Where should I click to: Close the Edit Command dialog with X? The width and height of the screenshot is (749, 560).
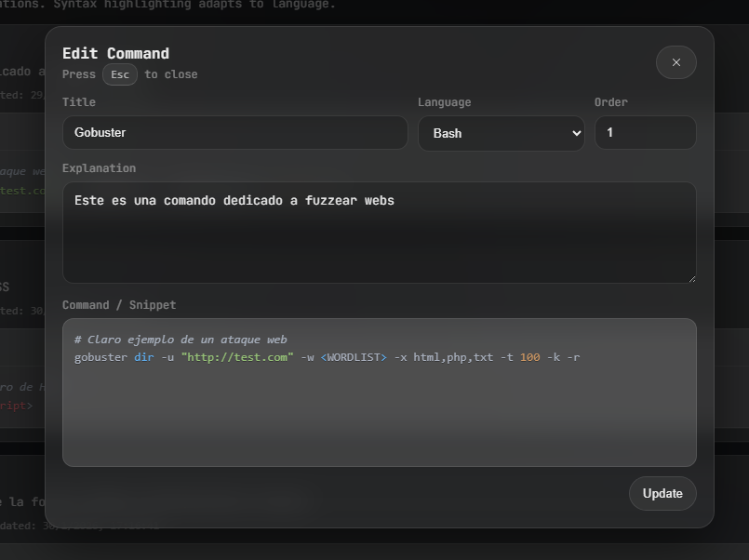[x=675, y=62]
